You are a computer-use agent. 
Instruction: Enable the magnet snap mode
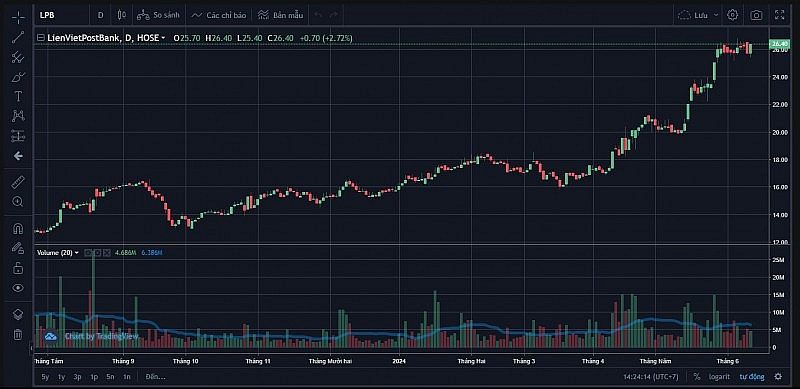18,228
